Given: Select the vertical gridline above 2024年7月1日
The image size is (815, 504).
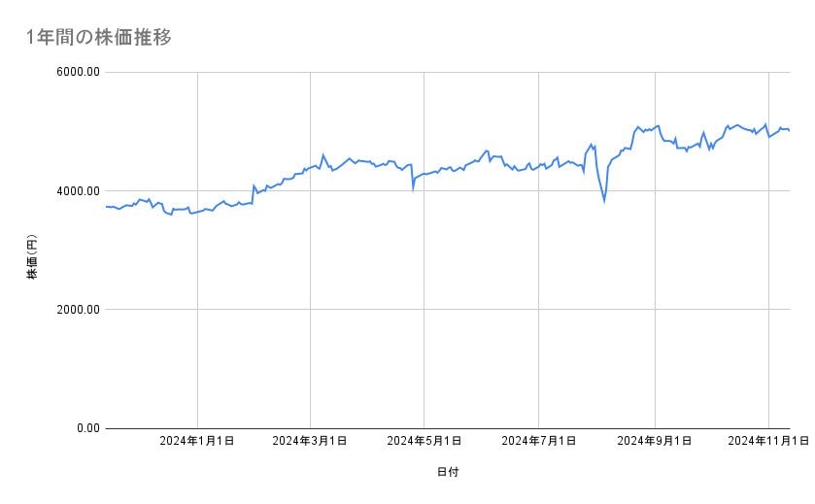Looking at the screenshot, I should (x=538, y=291).
